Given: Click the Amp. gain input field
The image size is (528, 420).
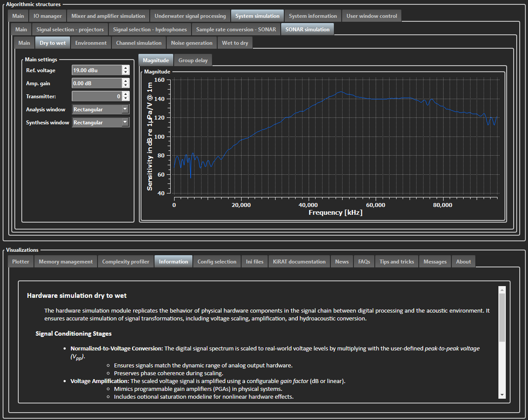Looking at the screenshot, I should coord(97,83).
